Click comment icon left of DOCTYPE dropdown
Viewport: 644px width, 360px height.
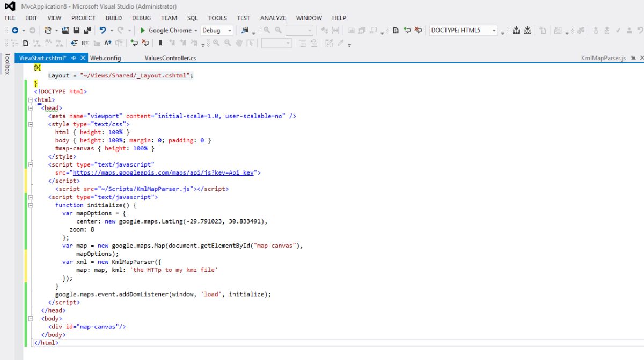coord(407,31)
